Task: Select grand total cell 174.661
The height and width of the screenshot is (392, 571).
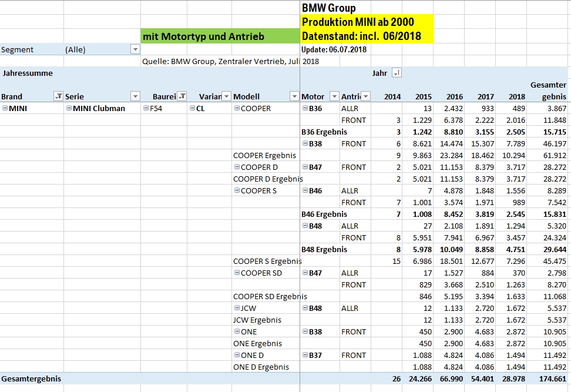Action: (x=553, y=378)
